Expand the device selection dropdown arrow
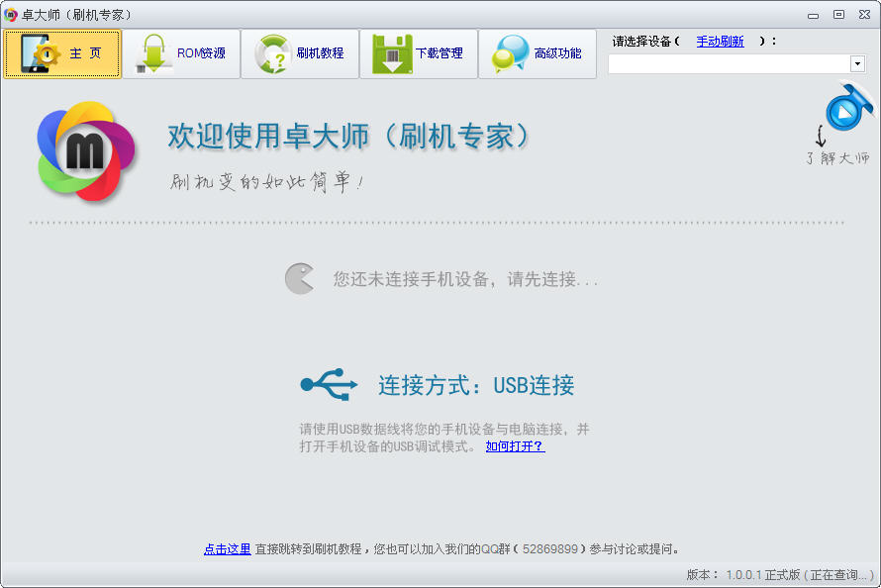The width and height of the screenshot is (881, 588). point(857,64)
